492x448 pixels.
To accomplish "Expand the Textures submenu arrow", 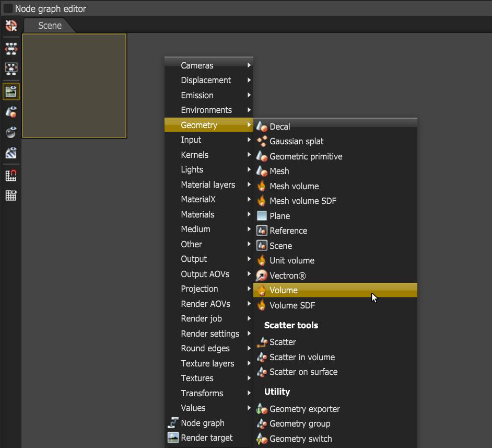I will (x=249, y=378).
